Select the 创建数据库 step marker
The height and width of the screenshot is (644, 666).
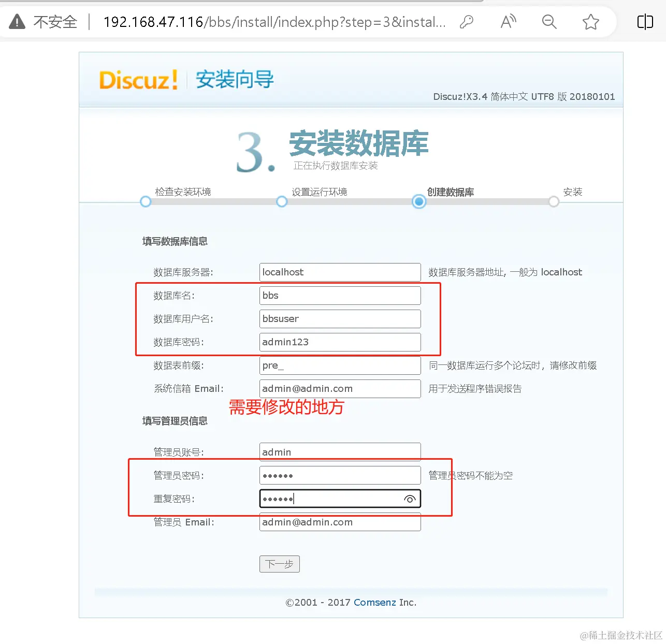(419, 201)
